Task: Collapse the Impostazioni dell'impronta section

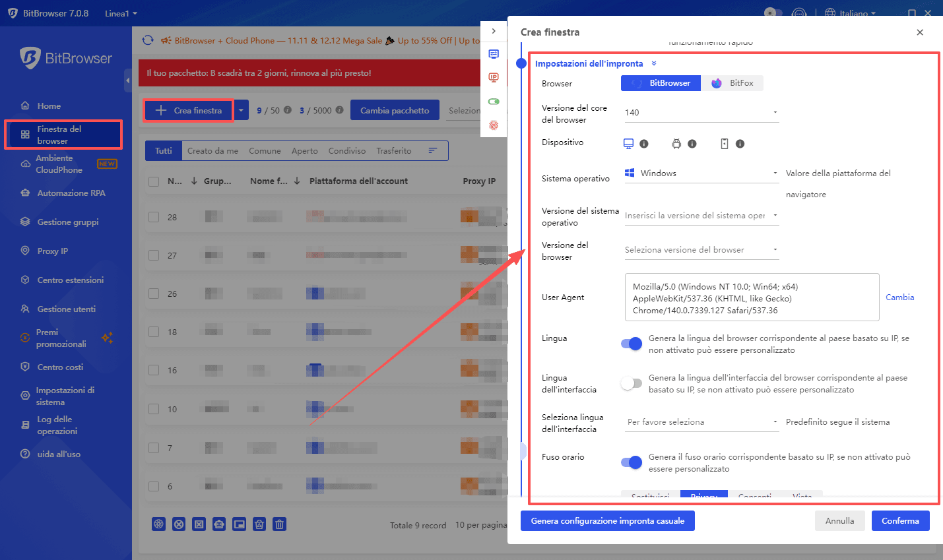Action: click(654, 64)
